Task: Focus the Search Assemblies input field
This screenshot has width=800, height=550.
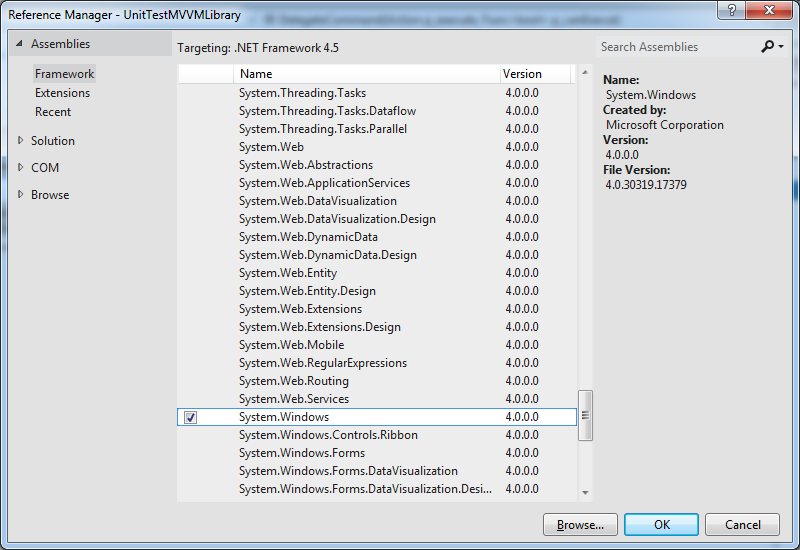Action: coord(675,47)
